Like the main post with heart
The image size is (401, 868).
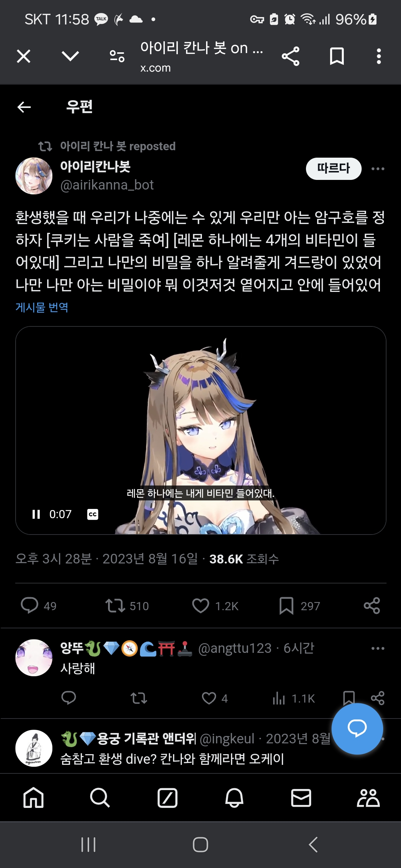(x=200, y=606)
